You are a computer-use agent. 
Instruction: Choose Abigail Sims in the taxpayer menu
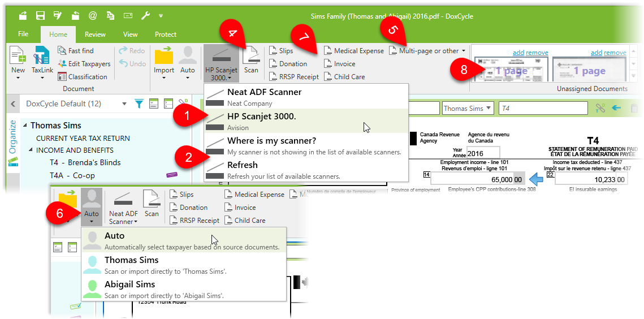(184, 290)
